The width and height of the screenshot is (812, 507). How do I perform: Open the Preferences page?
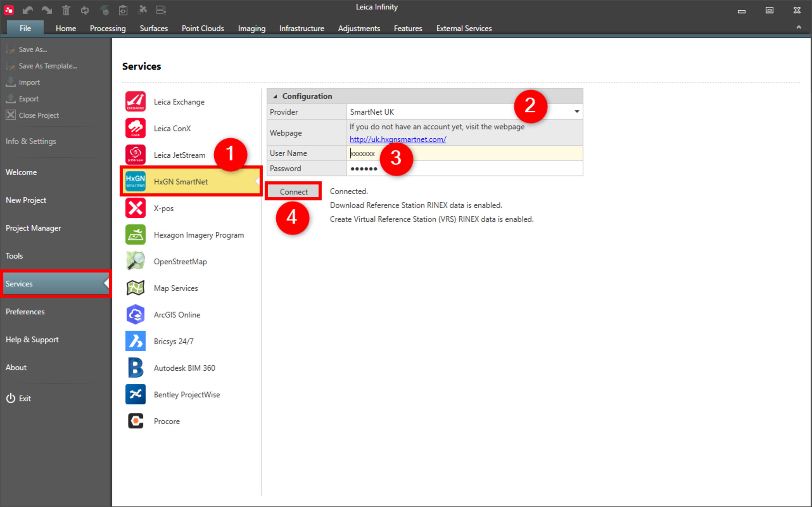coord(25,311)
